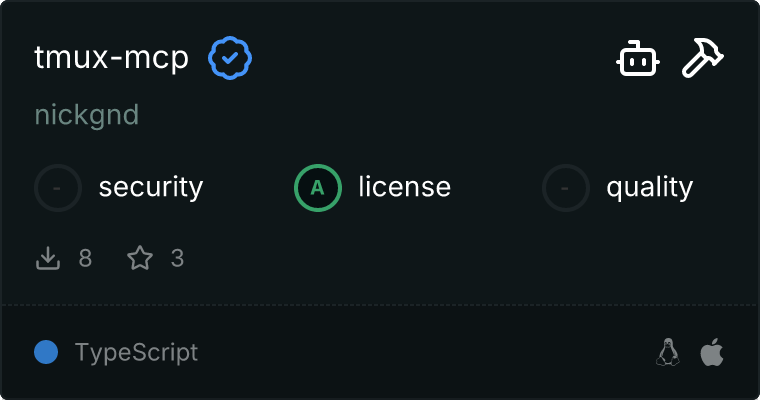
Task: Click the blue verified badge beside tmux-mcp
Action: (230, 59)
